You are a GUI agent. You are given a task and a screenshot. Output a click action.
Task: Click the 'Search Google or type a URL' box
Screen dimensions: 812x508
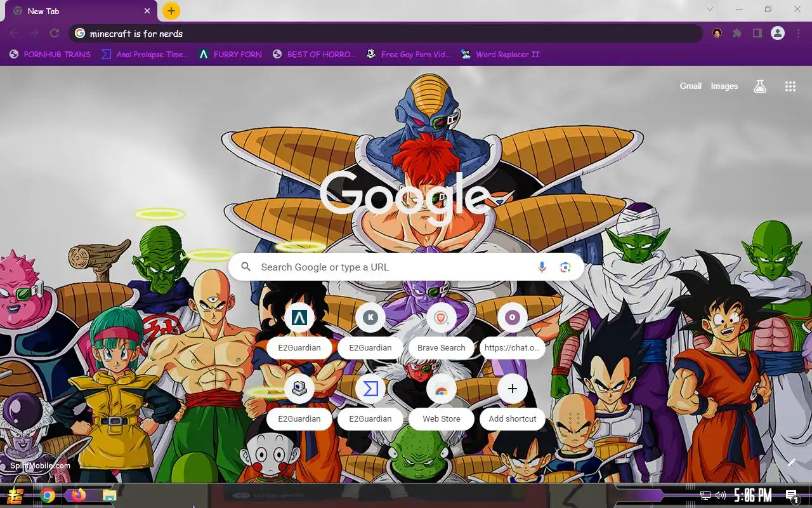(406, 267)
